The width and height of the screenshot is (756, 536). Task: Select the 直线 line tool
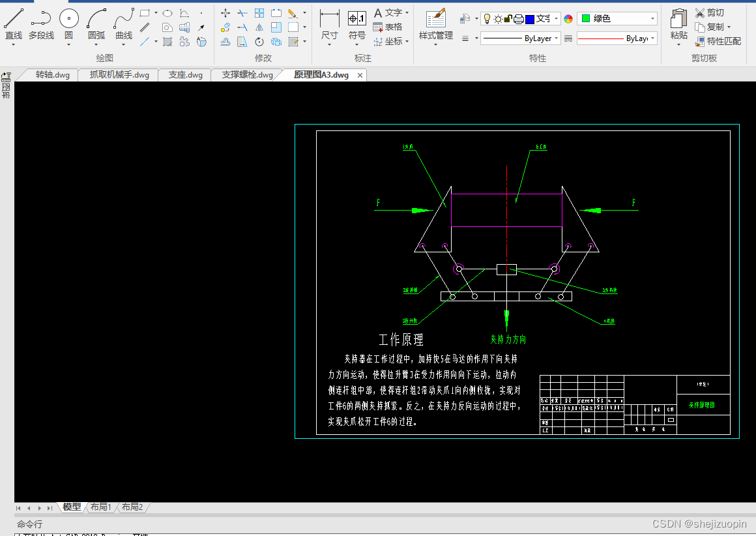(14, 24)
